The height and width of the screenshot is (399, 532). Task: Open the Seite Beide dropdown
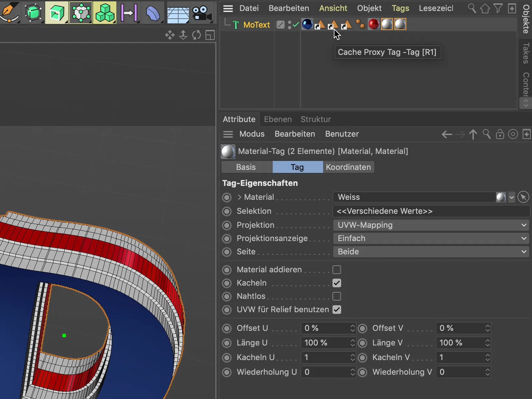click(431, 252)
